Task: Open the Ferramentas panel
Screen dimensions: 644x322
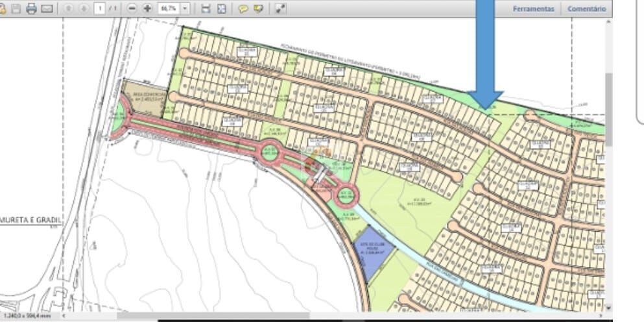Action: 533,9
